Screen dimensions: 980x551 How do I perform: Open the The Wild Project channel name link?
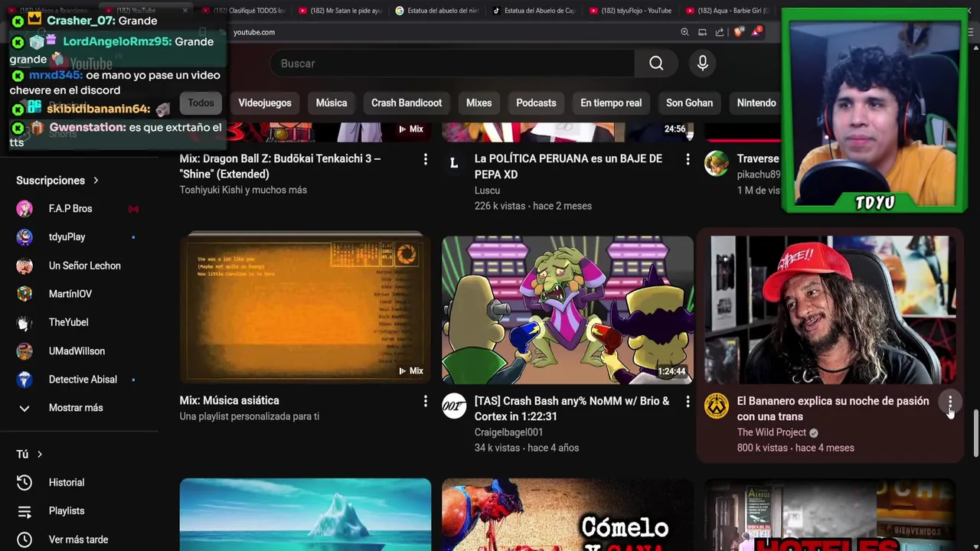click(771, 432)
